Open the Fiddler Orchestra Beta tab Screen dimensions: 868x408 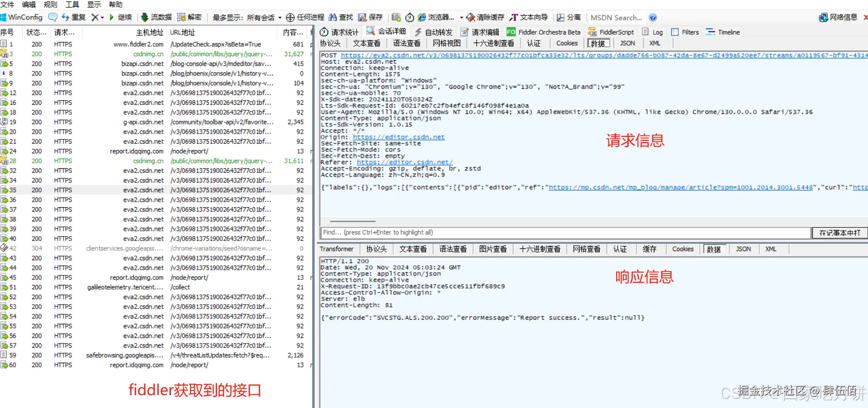[x=543, y=32]
